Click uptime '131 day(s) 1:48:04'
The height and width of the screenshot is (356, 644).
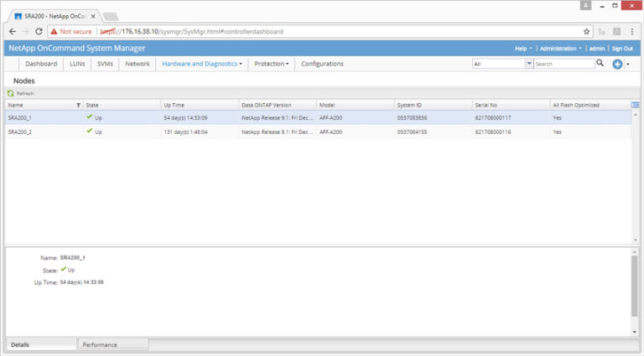[x=185, y=132]
